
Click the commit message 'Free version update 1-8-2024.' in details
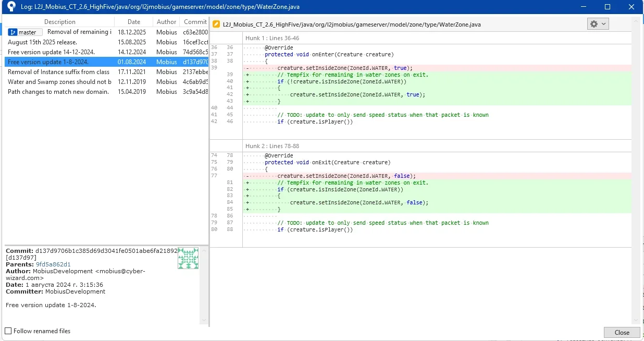tap(51, 305)
